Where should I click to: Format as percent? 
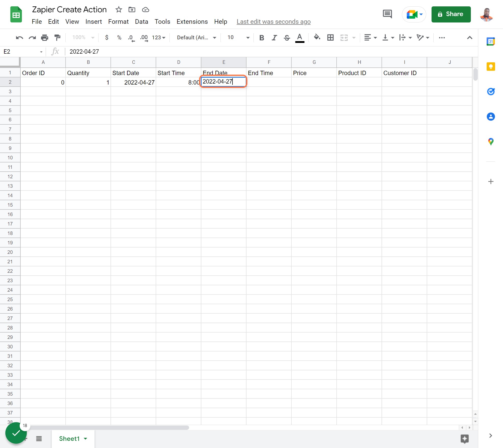pyautogui.click(x=119, y=38)
